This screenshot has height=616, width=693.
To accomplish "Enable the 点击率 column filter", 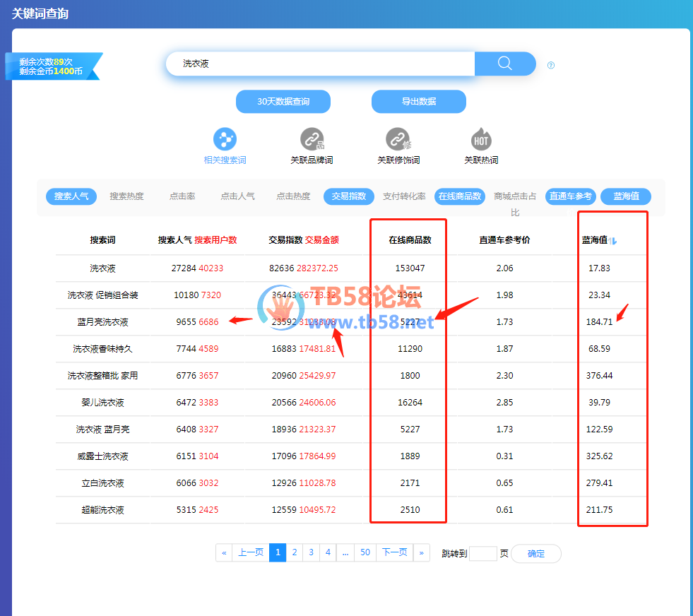I will [x=182, y=196].
